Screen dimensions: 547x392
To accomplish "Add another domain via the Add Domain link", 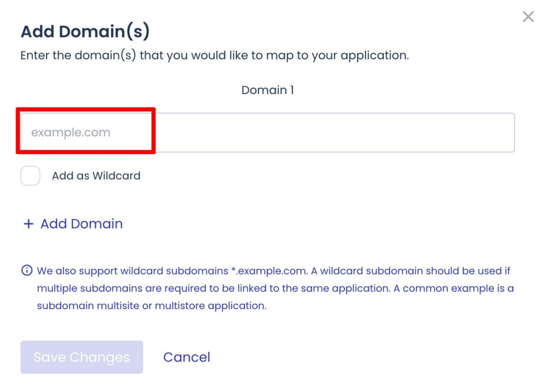I will [x=73, y=224].
